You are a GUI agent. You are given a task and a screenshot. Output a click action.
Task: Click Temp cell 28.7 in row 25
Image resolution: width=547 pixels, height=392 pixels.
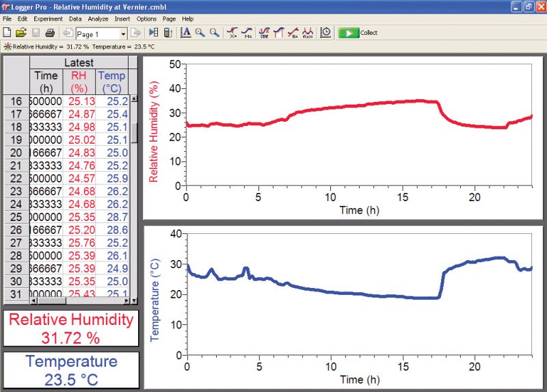(x=112, y=217)
